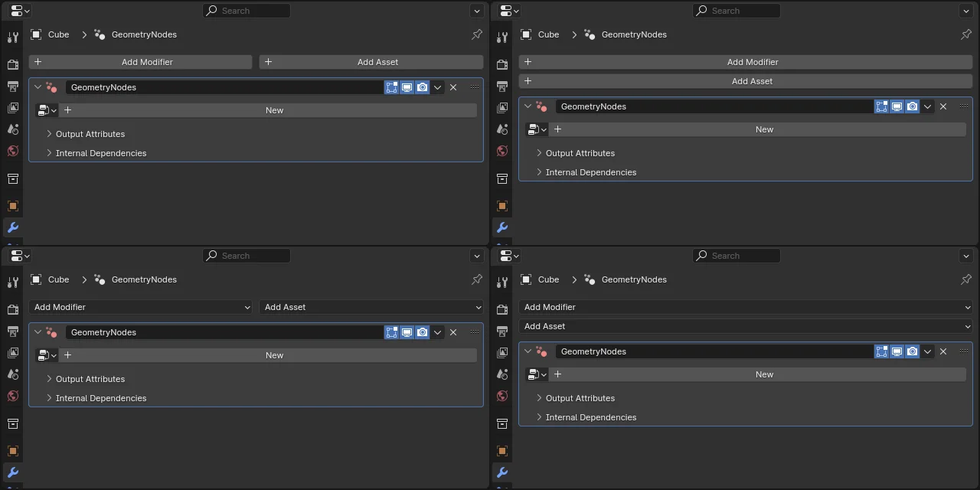Click the GeometryNodes modifier icon in its header
The image size is (980, 490).
point(51,87)
